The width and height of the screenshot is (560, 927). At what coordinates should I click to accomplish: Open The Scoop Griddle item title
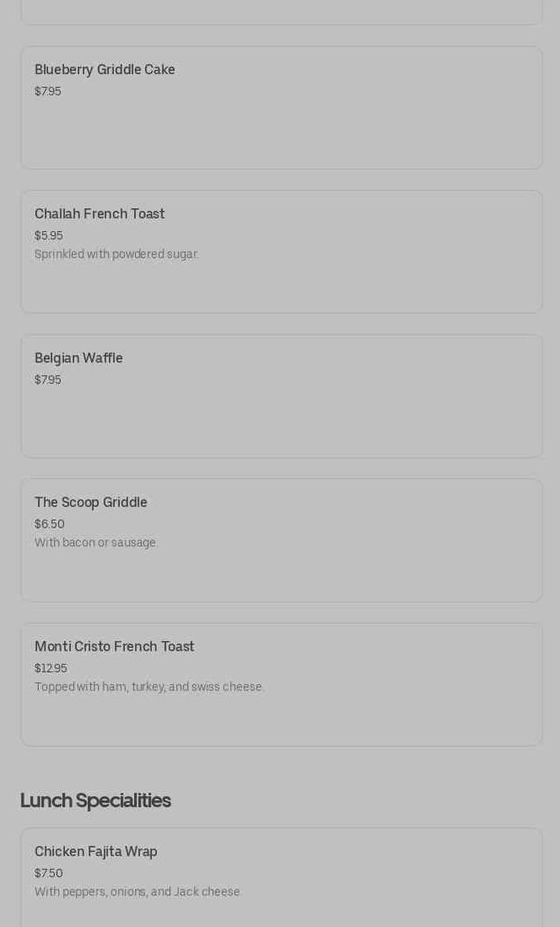91,503
